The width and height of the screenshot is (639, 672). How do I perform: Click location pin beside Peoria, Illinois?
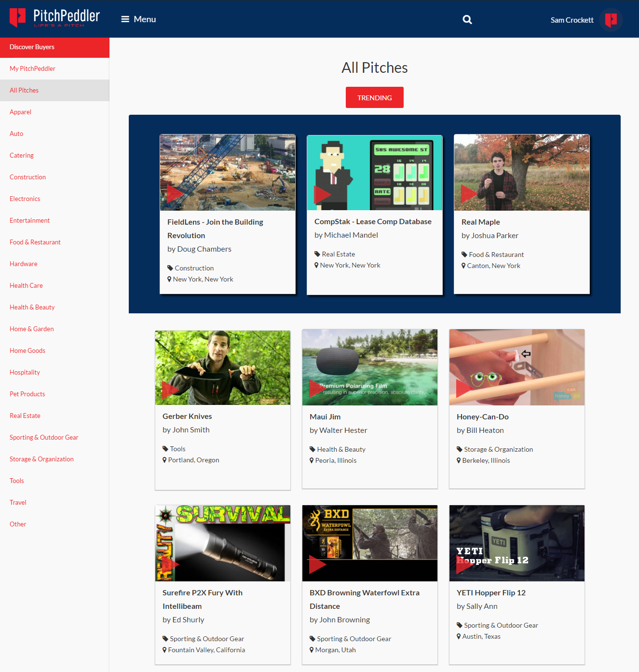click(312, 460)
